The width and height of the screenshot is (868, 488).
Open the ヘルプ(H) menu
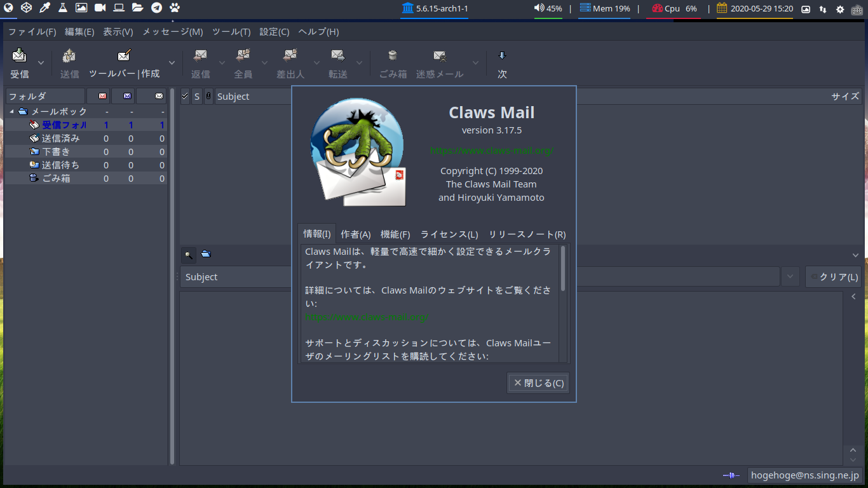tap(318, 32)
